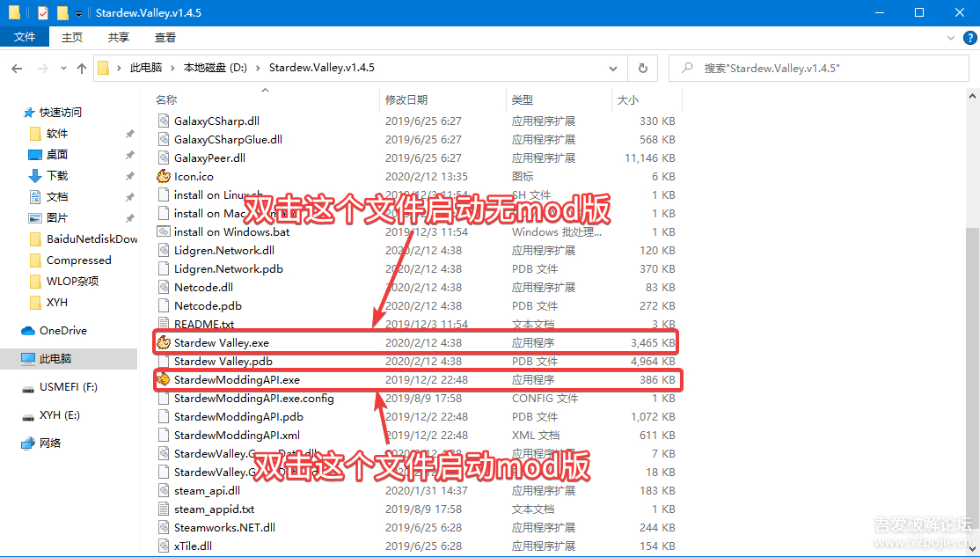The width and height of the screenshot is (980, 557).
Task: Select the steam_appid.txt file icon
Action: click(x=163, y=509)
